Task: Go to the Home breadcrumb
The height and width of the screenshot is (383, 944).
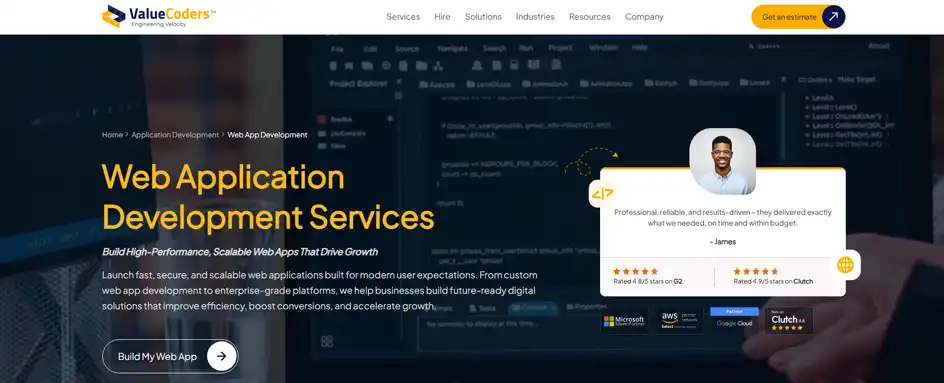Action: (x=112, y=135)
